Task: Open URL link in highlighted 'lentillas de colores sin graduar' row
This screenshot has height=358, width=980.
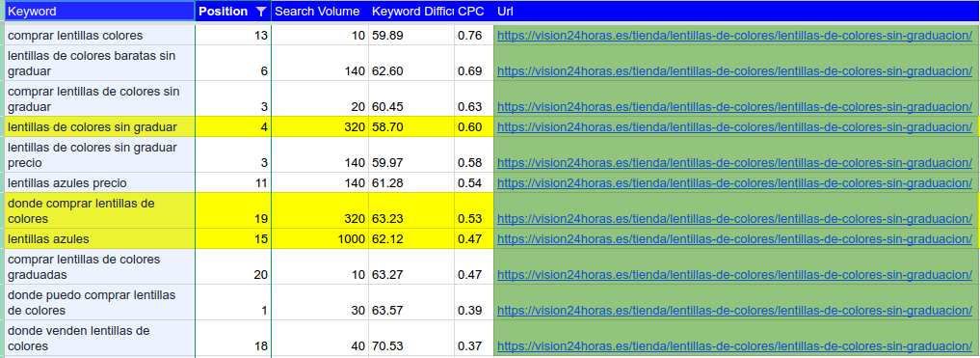Action: pos(734,127)
